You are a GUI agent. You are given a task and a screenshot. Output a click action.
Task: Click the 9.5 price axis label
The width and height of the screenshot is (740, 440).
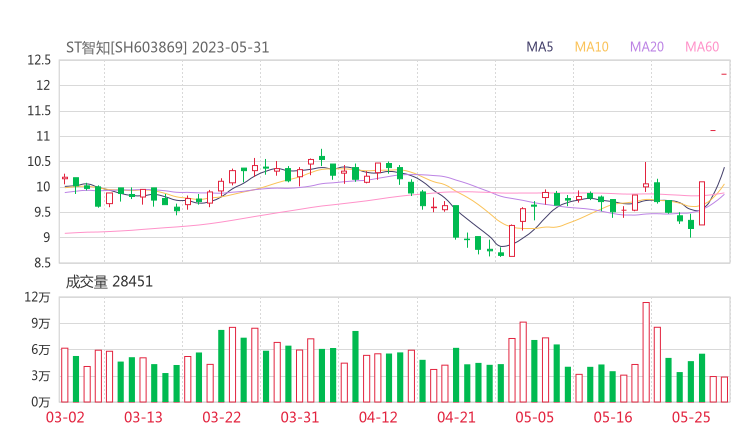click(x=42, y=212)
